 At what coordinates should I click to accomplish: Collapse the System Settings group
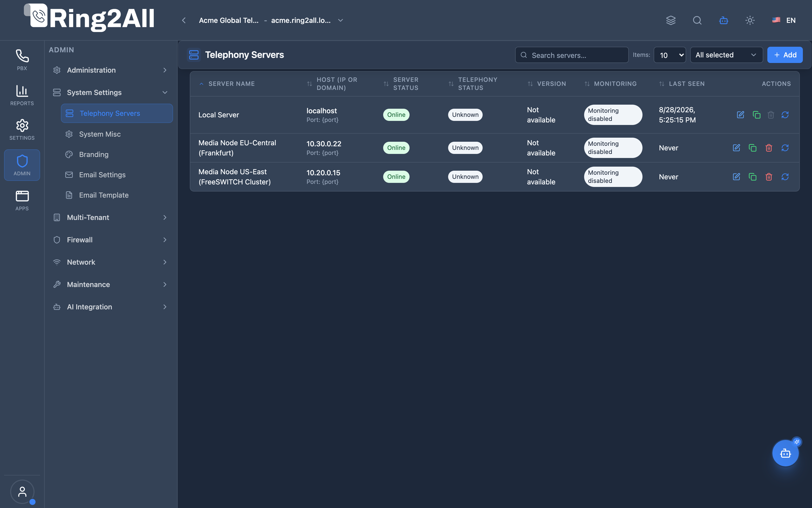coord(110,92)
